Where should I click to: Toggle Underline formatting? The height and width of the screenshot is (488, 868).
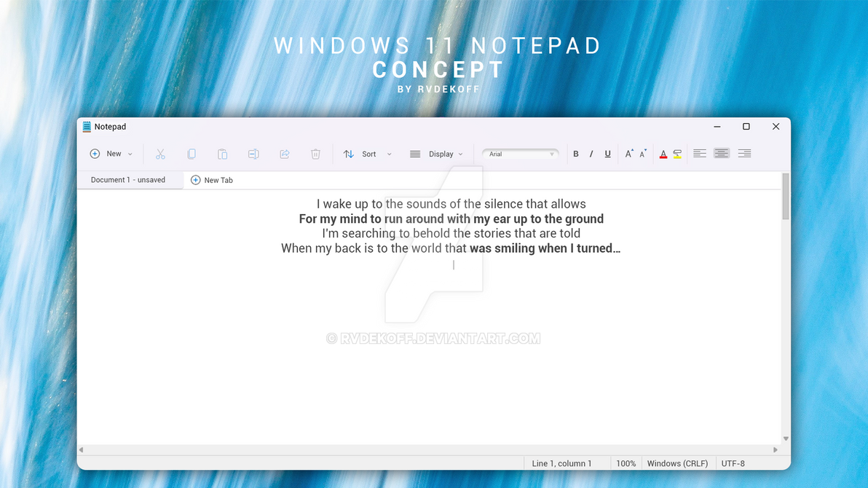pos(608,154)
